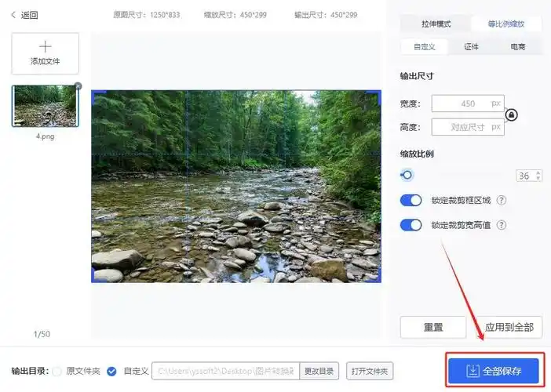
Task: Click 全部保存 button
Action: pos(494,371)
